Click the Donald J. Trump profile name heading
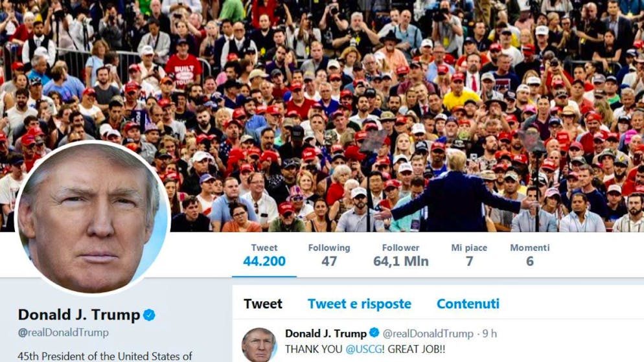 pos(79,315)
